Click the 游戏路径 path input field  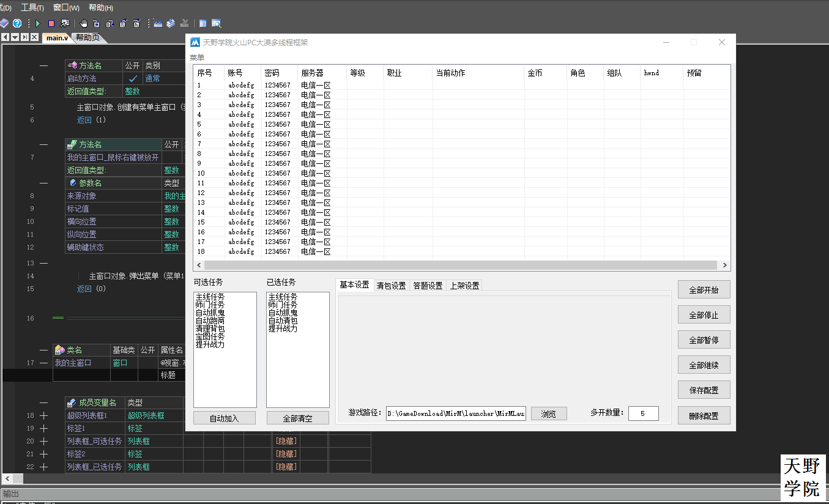coord(456,413)
